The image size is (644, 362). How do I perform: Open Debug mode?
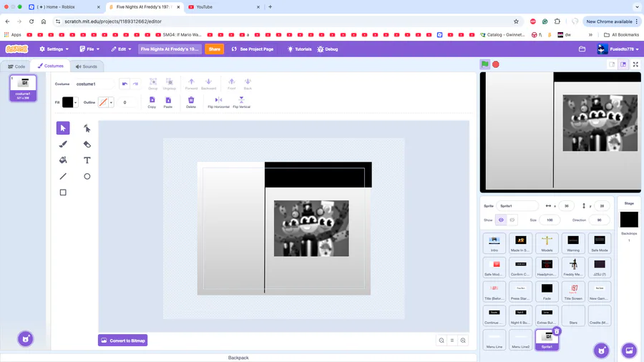[x=327, y=49]
